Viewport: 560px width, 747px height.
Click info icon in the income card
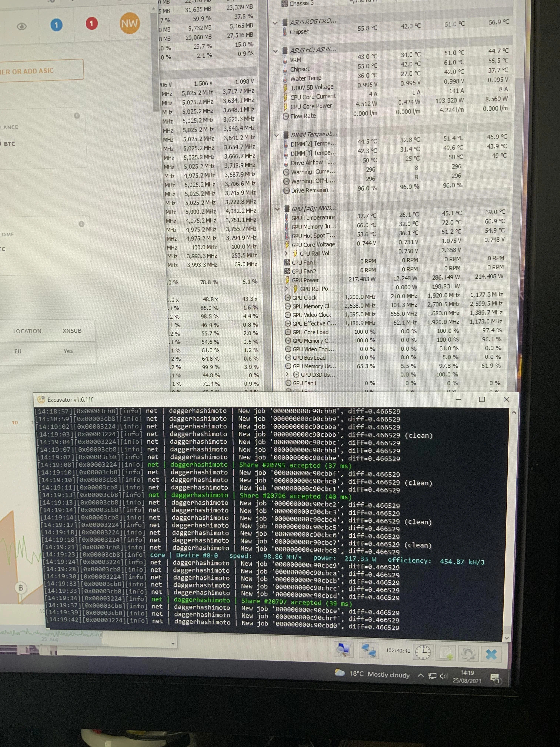(x=81, y=224)
